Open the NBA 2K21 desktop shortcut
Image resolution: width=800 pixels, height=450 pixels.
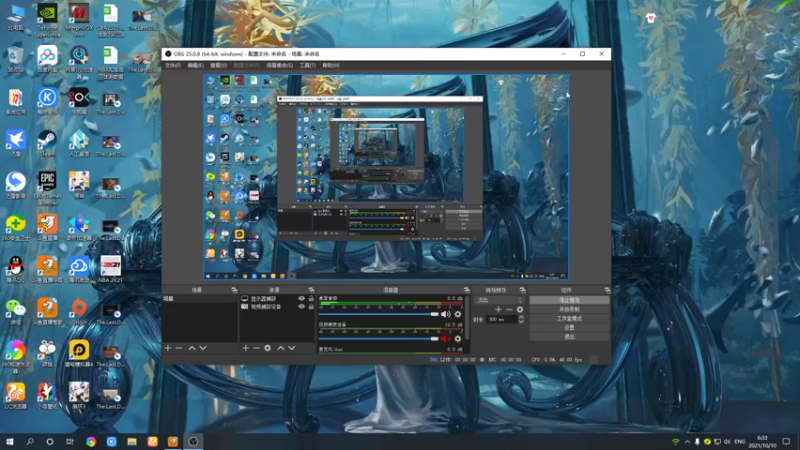(x=110, y=269)
